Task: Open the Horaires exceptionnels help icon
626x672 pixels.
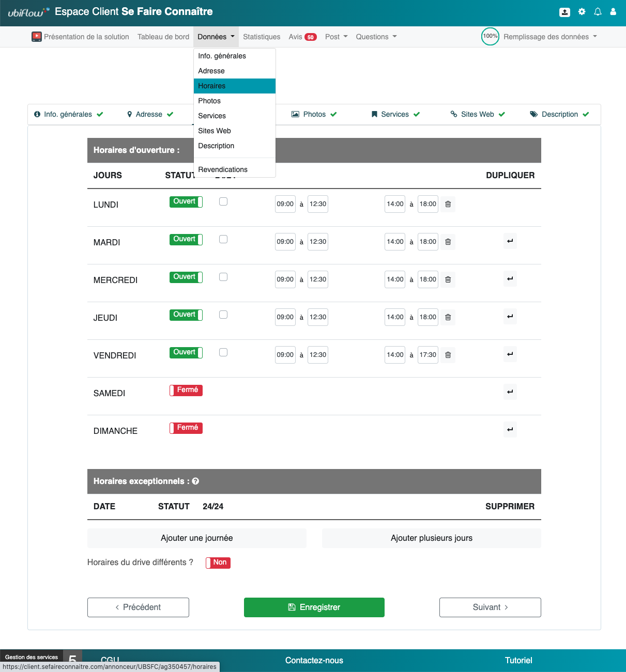Action: click(x=195, y=481)
